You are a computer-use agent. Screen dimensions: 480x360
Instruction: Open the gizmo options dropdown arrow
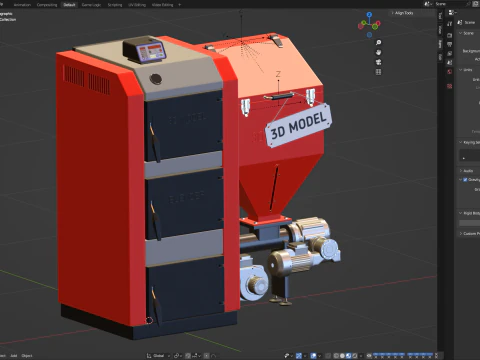click(x=305, y=356)
